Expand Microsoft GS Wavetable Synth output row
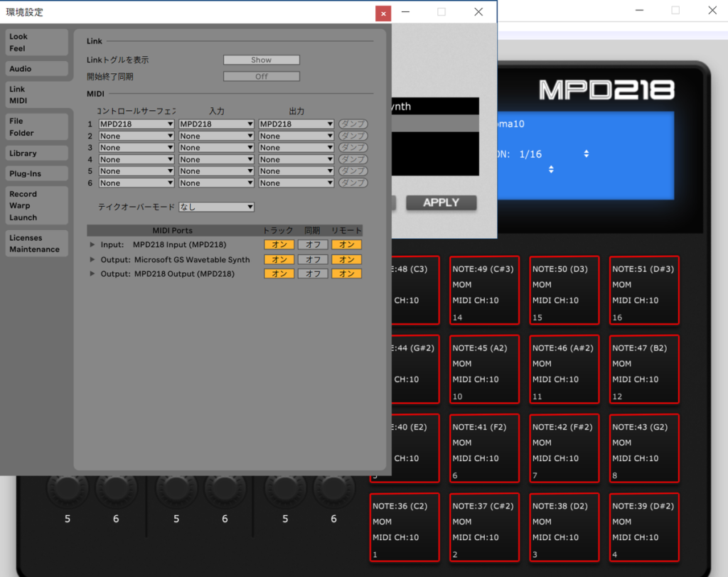This screenshot has height=577, width=728. 92,259
